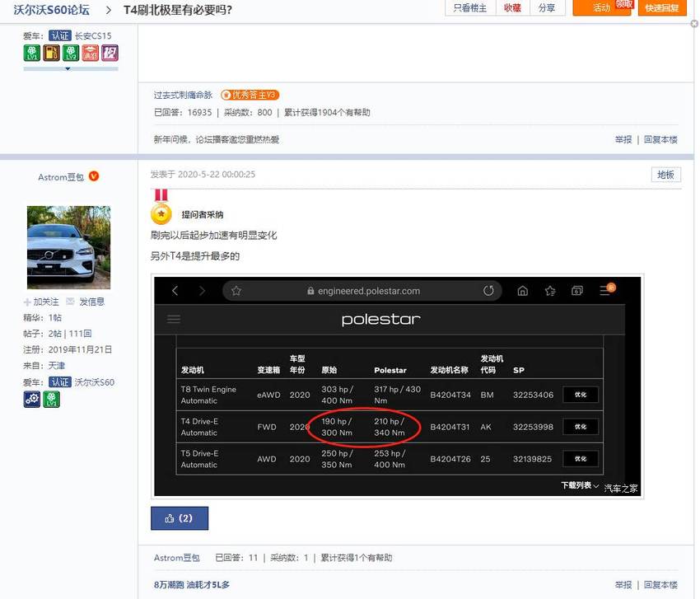The image size is (700, 599).
Task: Click the home icon in the pictured browser
Action: pos(523,291)
